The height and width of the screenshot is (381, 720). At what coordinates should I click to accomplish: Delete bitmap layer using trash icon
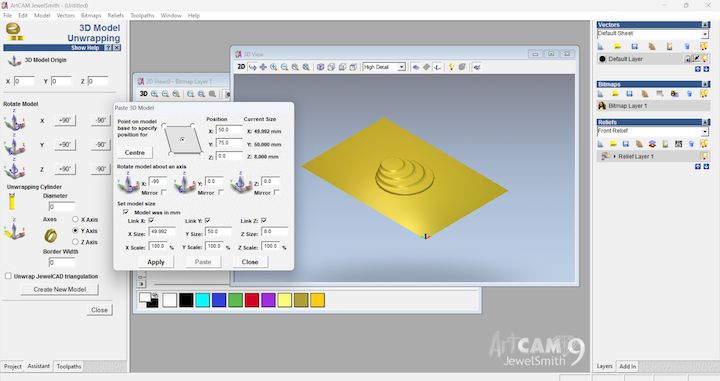689,94
